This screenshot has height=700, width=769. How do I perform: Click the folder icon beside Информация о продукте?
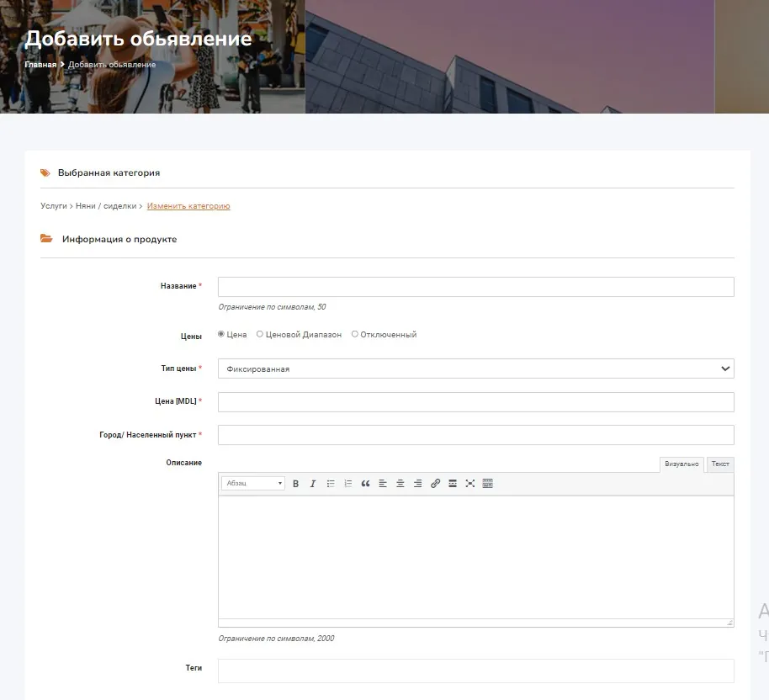(x=46, y=238)
